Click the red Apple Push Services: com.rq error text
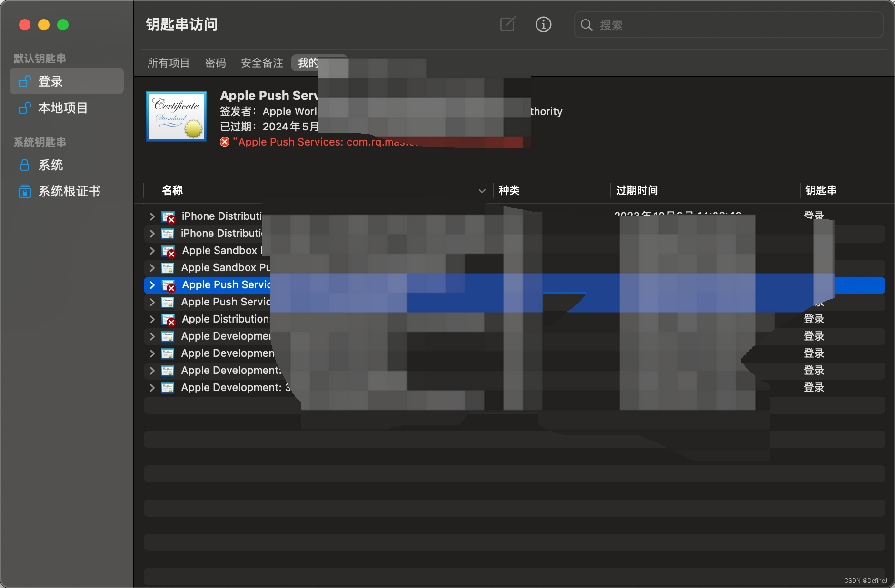The height and width of the screenshot is (588, 895). tap(326, 142)
